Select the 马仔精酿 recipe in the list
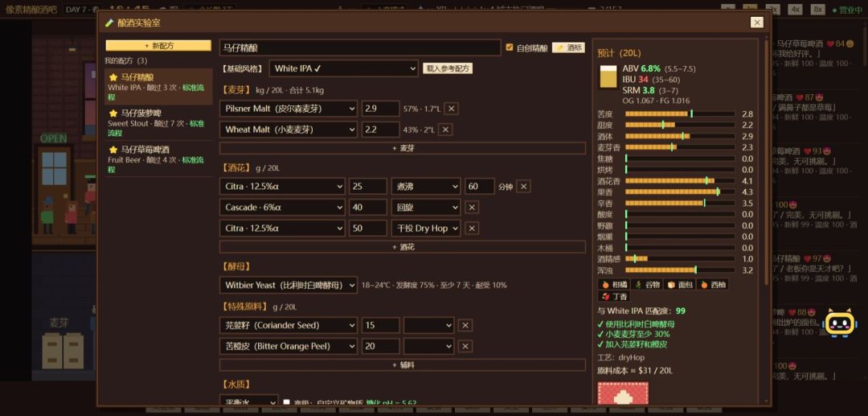Image resolution: width=868 pixels, height=416 pixels. point(158,87)
